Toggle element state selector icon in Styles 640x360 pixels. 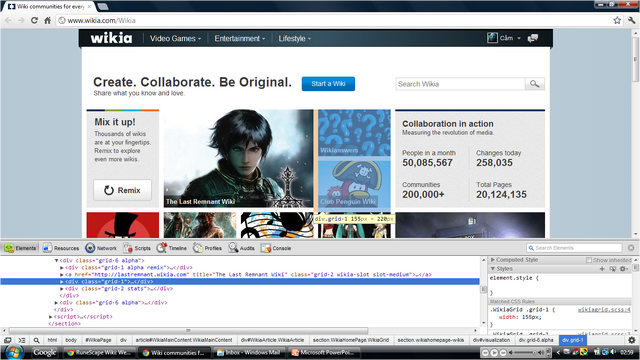point(613,269)
